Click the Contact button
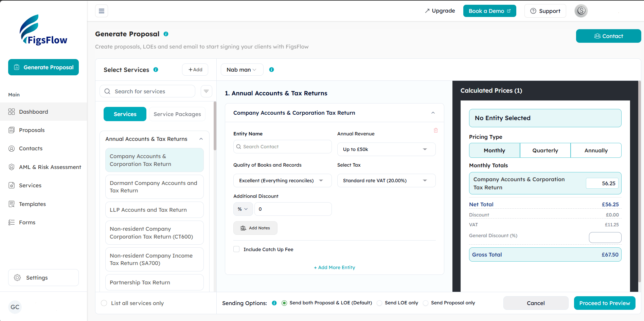The image size is (644, 321). pos(608,36)
